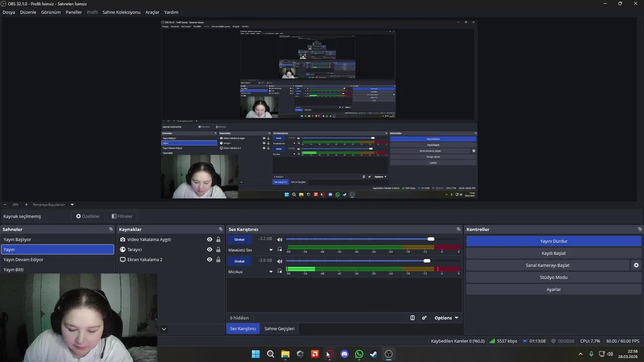Open the Araçlar menu
Viewport: 644px width, 362px height.
pyautogui.click(x=152, y=12)
